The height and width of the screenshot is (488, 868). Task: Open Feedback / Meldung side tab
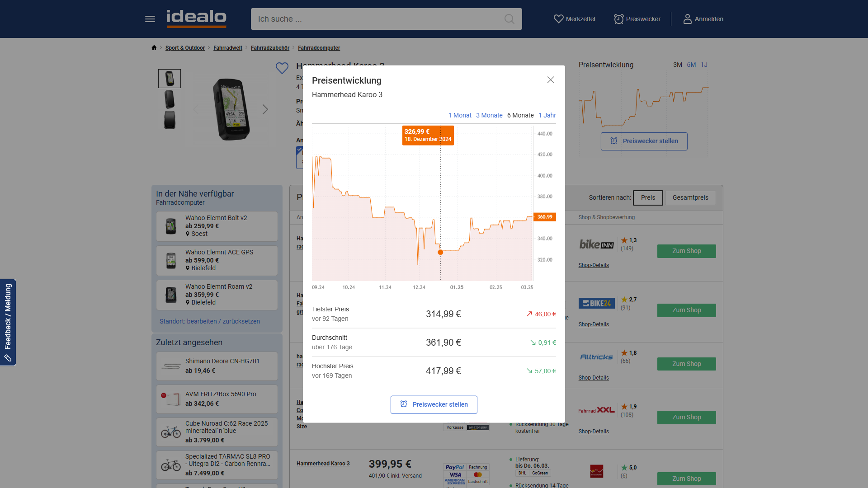click(8, 322)
